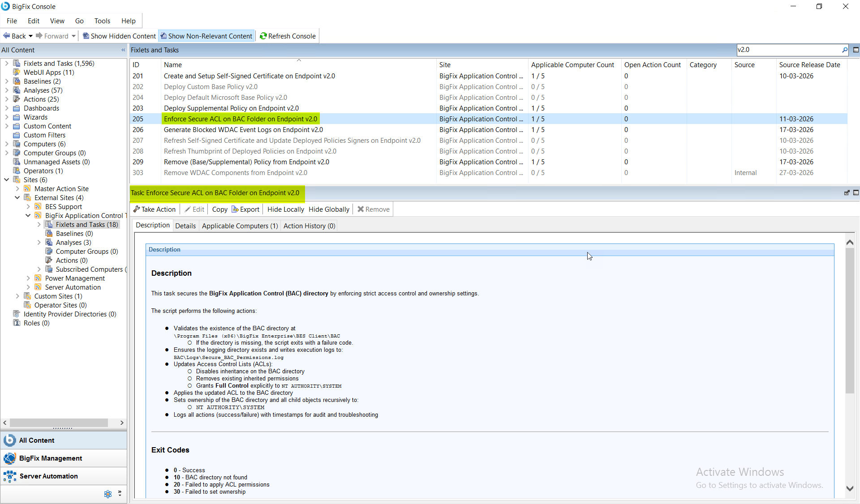Viewport: 860px width, 504px height.
Task: Click the Copy button
Action: (219, 209)
